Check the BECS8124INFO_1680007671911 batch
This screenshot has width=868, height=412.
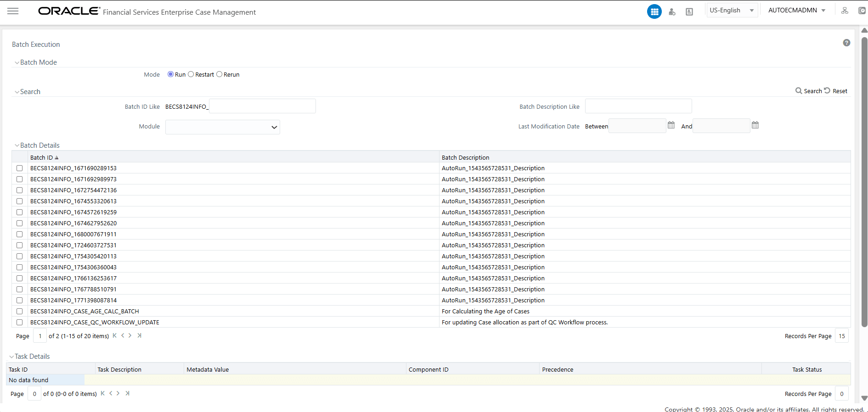coord(19,234)
